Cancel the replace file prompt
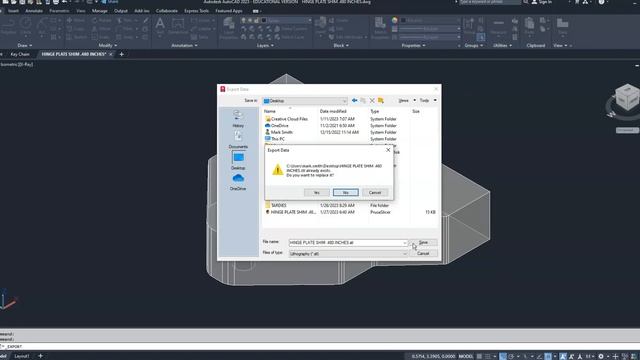The height and width of the screenshot is (360, 640). tap(375, 192)
